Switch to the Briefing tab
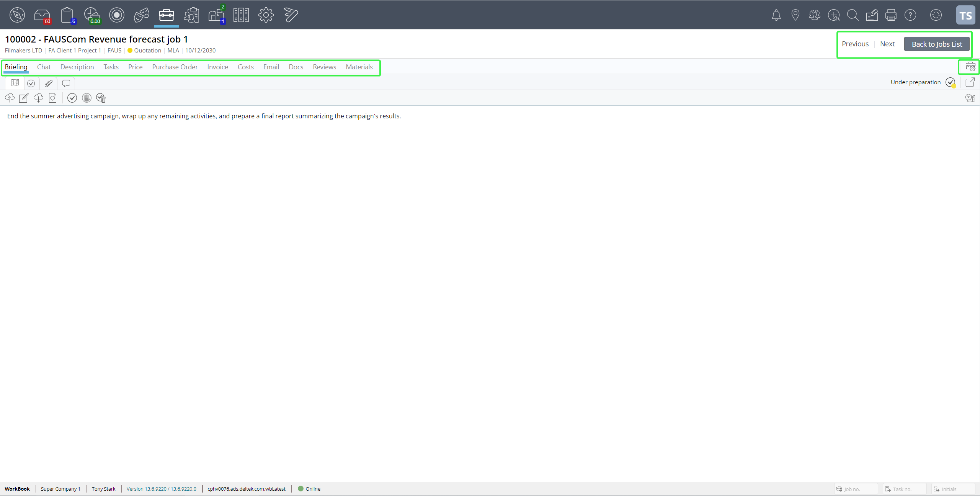Screen dimensions: 980x496 pyautogui.click(x=16, y=67)
